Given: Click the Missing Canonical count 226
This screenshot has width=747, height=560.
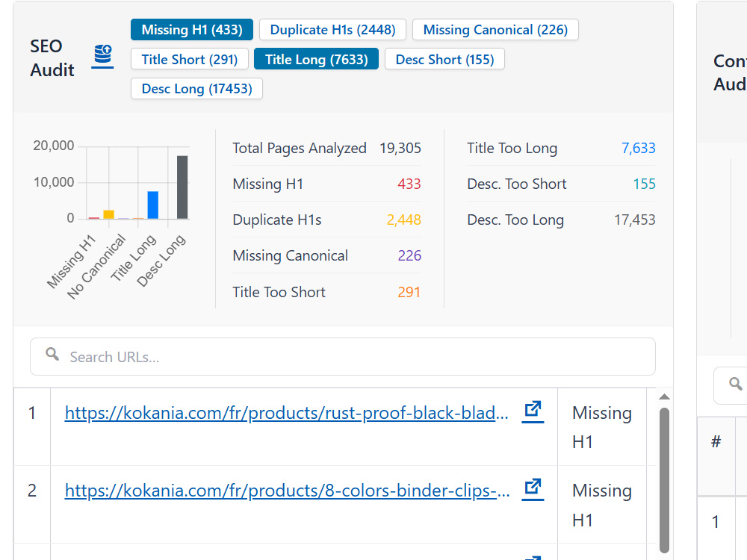Looking at the screenshot, I should coord(409,255).
